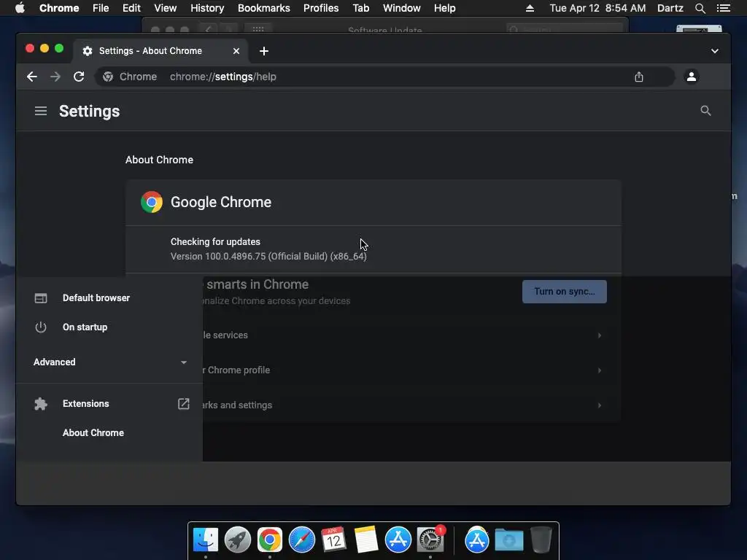Click the Extensions puzzle piece icon
This screenshot has height=560, width=747.
[41, 404]
